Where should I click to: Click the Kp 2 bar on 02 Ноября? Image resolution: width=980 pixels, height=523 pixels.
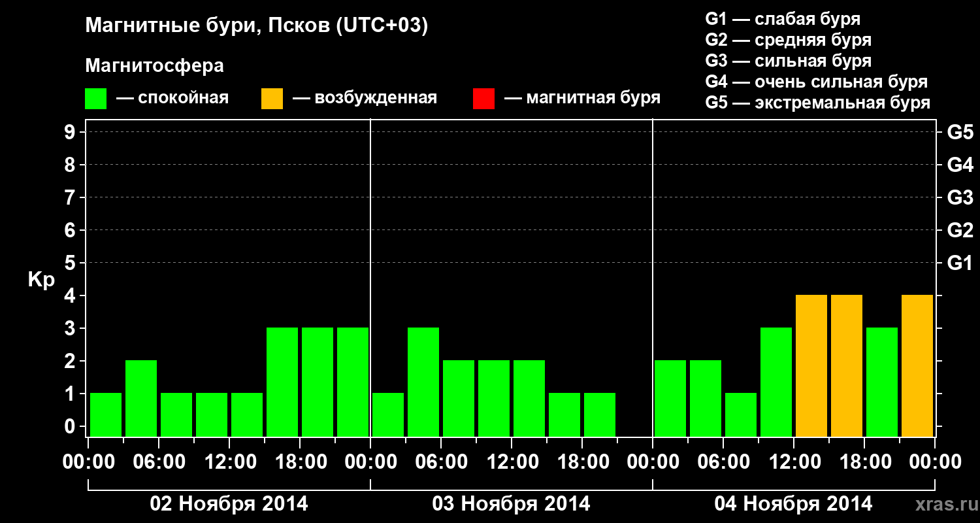click(141, 398)
